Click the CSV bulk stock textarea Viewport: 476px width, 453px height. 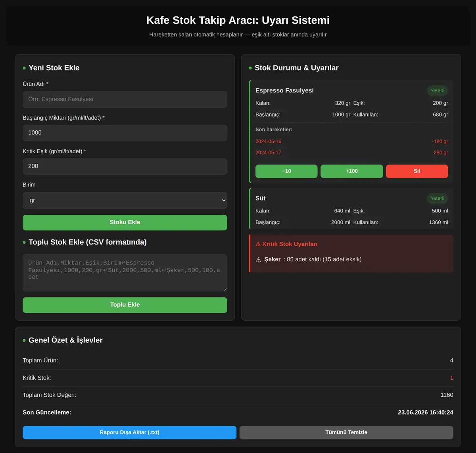coord(125,273)
